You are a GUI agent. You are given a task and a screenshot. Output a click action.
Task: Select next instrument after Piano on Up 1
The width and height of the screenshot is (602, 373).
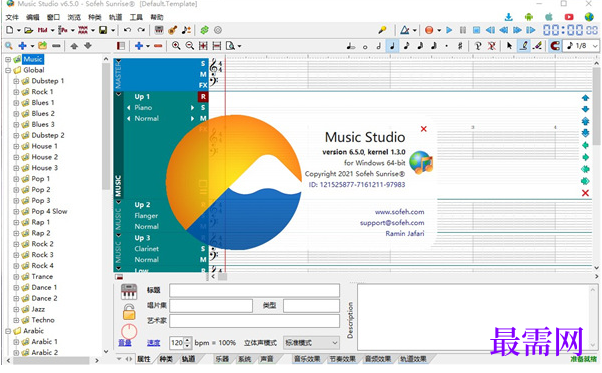click(192, 108)
